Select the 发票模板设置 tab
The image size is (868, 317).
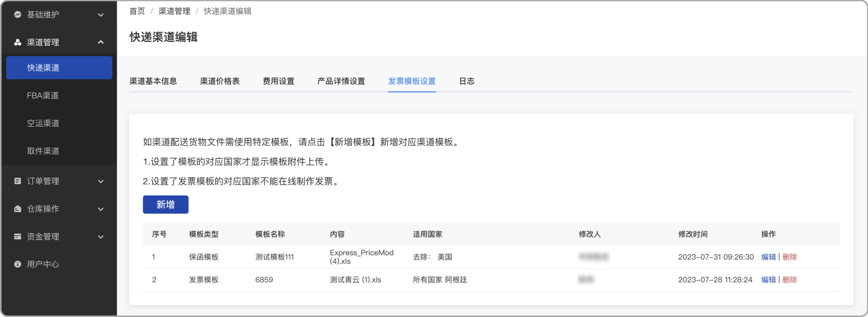412,81
